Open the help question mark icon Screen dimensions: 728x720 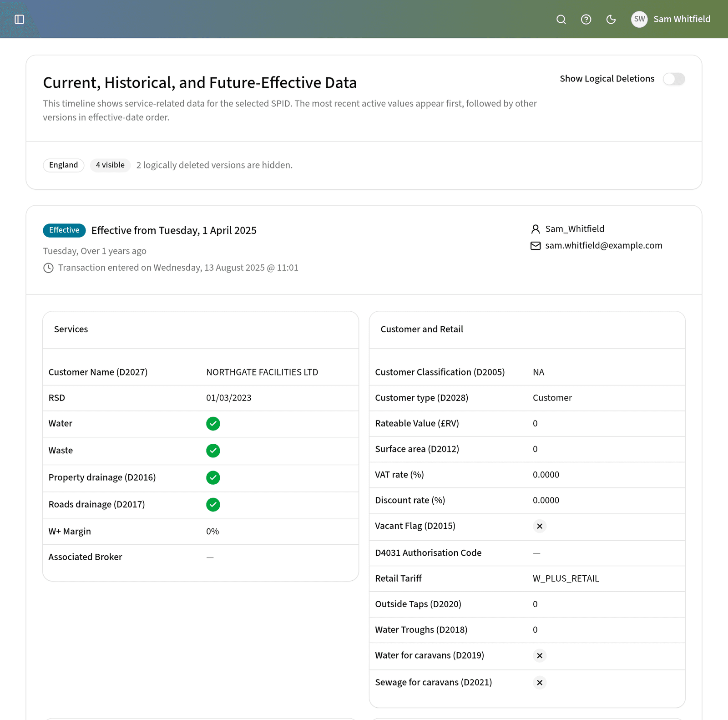(x=586, y=19)
